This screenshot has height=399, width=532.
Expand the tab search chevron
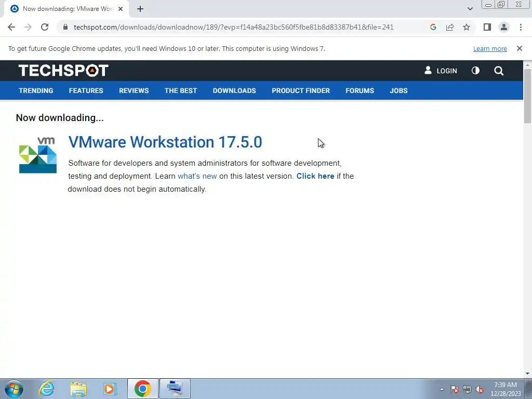470,9
